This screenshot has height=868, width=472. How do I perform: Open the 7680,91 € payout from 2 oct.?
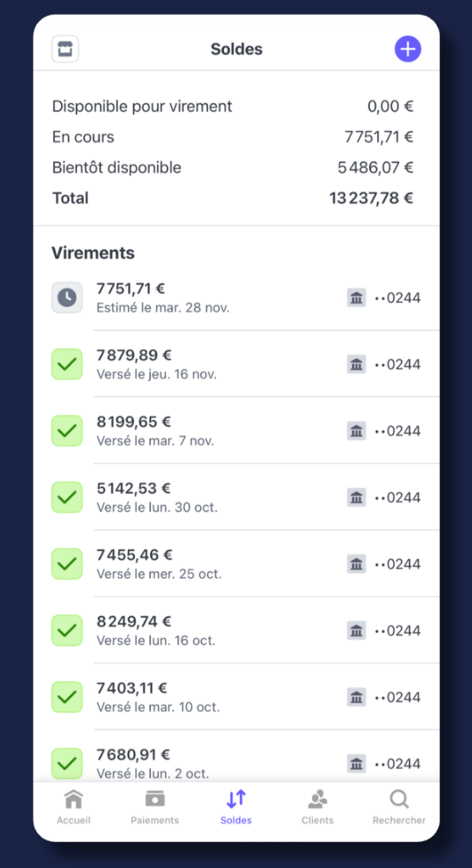click(218, 762)
